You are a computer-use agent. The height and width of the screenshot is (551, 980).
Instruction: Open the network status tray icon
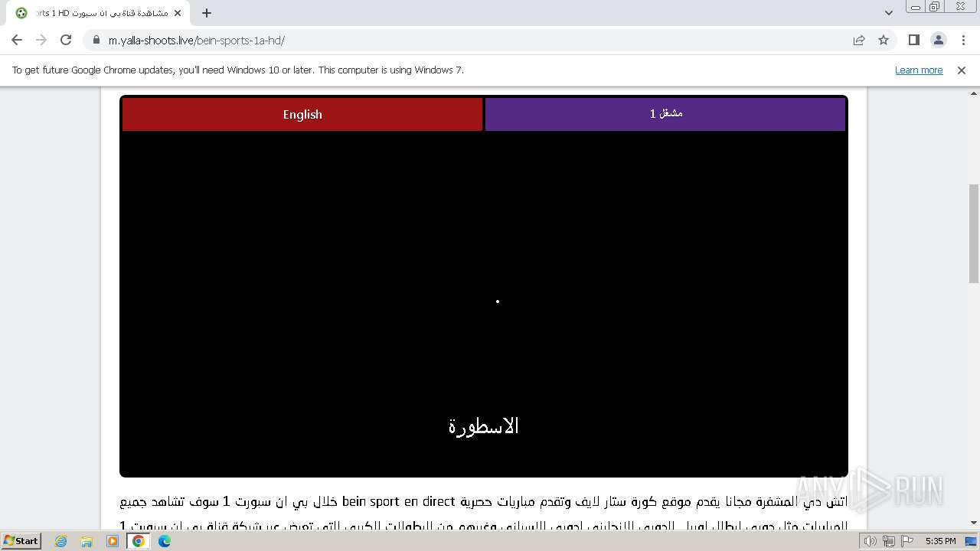click(x=888, y=541)
